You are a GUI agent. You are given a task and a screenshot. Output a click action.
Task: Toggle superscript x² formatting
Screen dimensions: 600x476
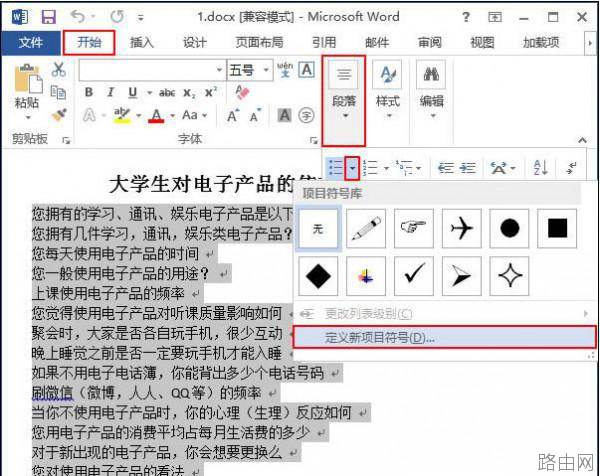pyautogui.click(x=211, y=92)
